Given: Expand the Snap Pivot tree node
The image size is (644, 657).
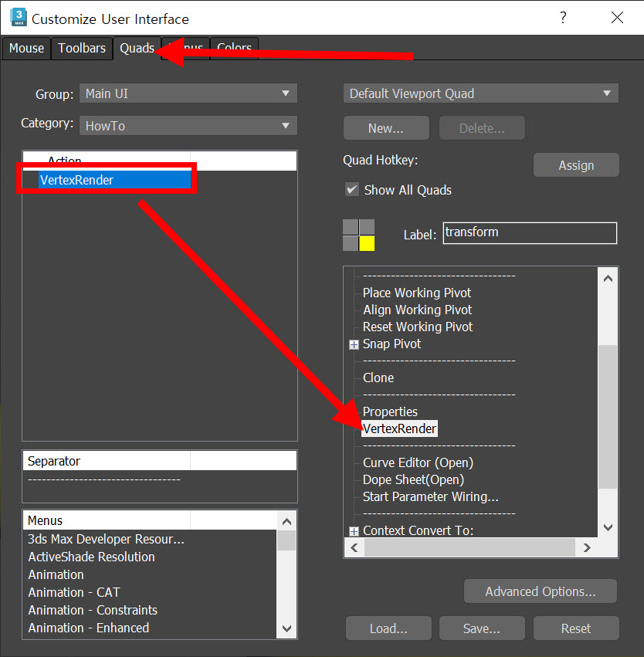Looking at the screenshot, I should click(354, 344).
